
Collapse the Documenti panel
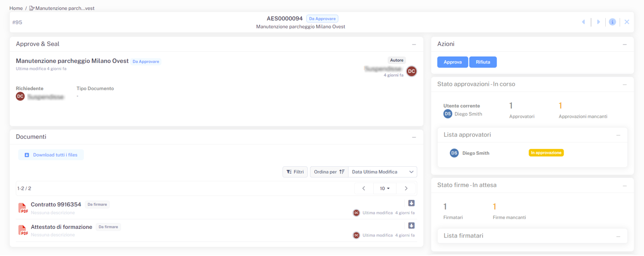tap(414, 137)
